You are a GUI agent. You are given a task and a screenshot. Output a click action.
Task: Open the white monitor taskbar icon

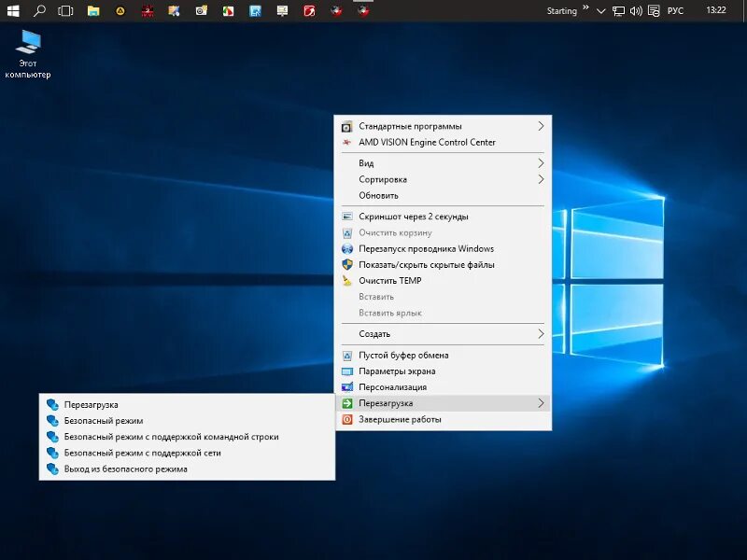click(282, 10)
